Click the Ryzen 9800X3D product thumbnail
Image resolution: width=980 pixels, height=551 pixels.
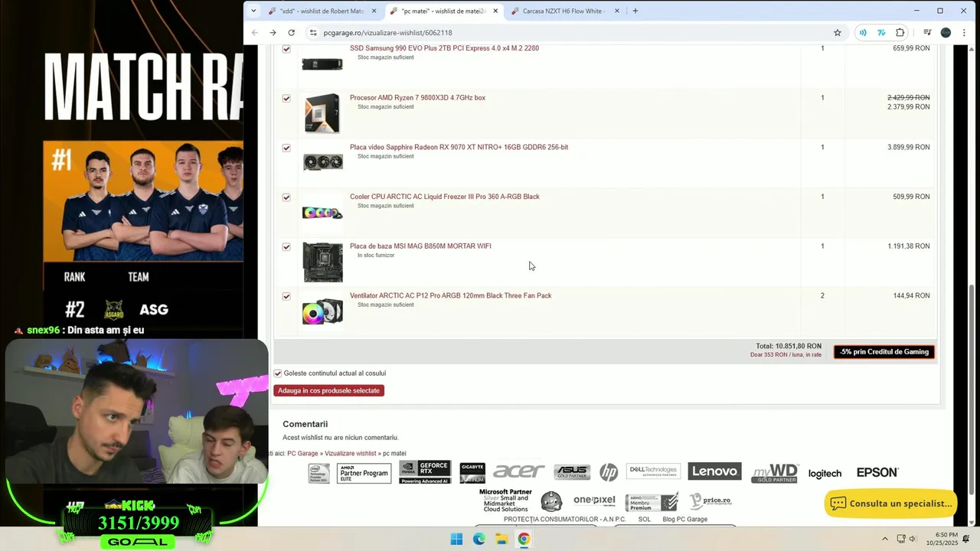(x=322, y=114)
